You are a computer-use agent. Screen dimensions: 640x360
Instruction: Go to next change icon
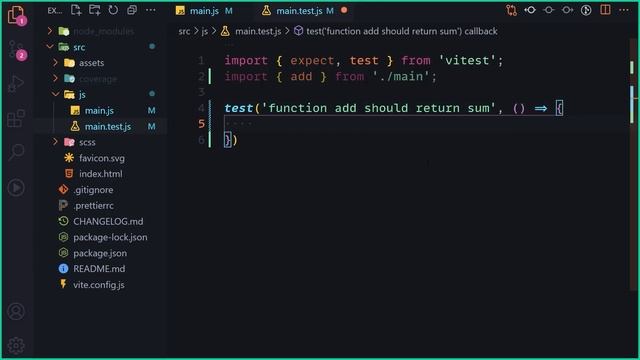click(x=567, y=10)
